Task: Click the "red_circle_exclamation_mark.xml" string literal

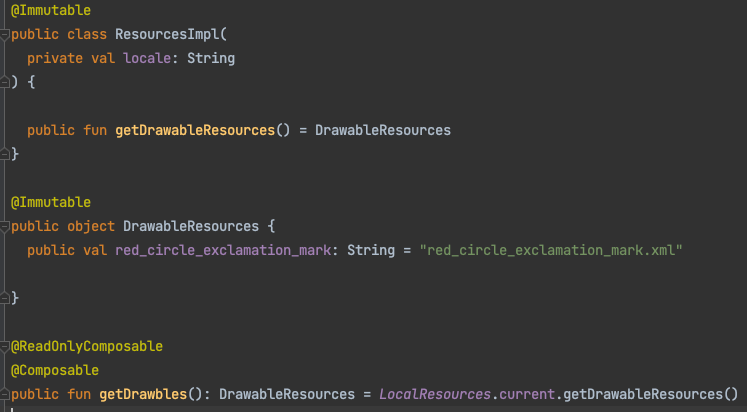Action: [x=550, y=250]
